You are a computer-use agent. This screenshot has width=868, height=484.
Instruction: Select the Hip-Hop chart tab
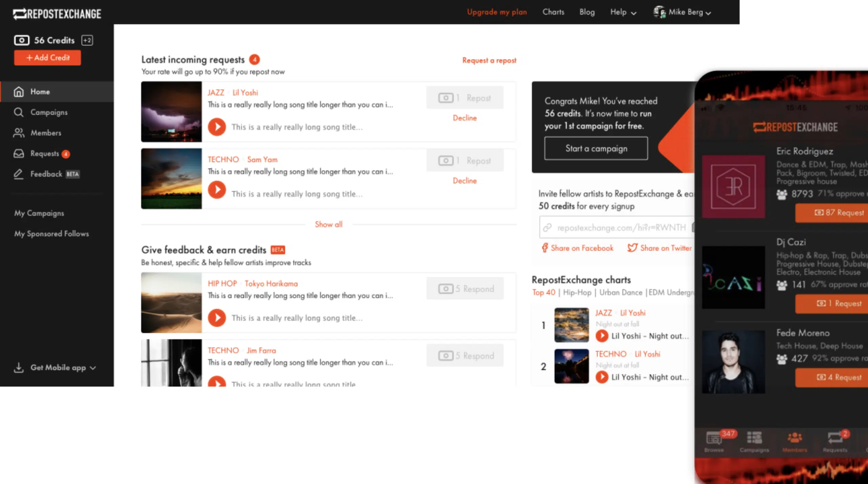pyautogui.click(x=577, y=292)
